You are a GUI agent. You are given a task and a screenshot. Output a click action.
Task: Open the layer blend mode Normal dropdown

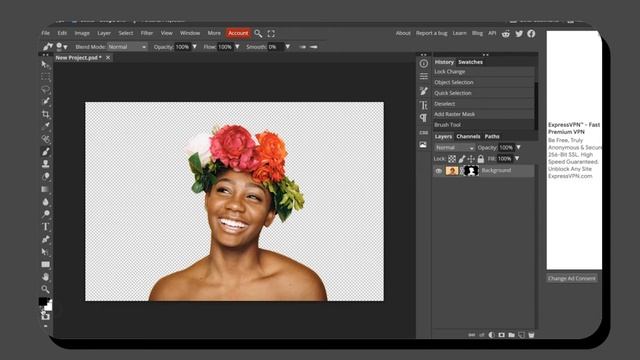455,148
